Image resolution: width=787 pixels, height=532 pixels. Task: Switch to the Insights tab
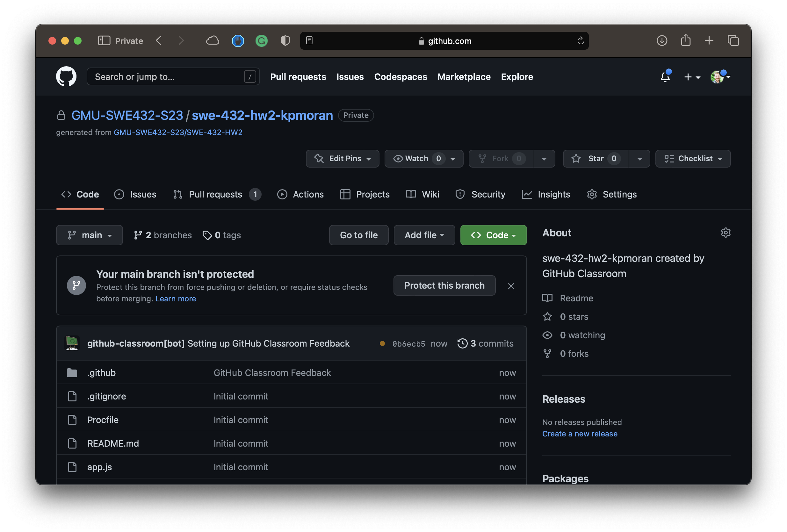(546, 194)
